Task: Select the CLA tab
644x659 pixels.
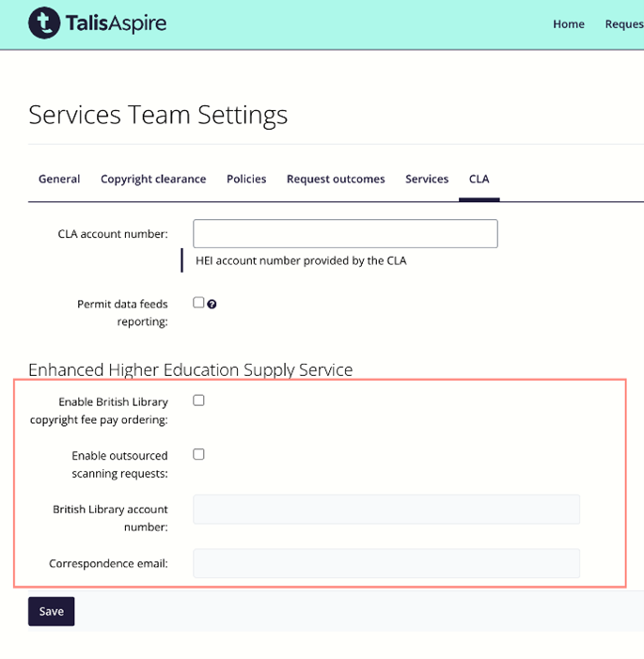Action: click(x=479, y=179)
